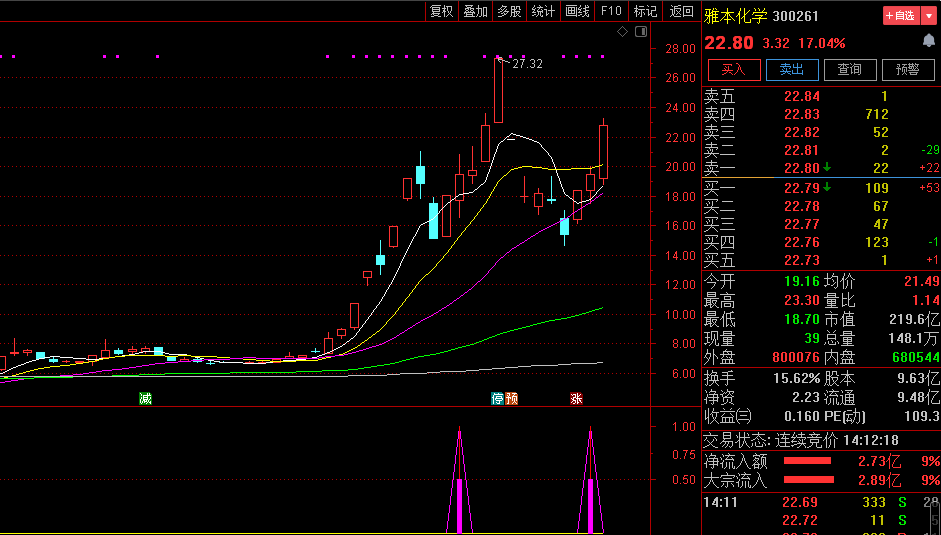
Task: Activate the 画线 drawing tools
Action: (578, 11)
